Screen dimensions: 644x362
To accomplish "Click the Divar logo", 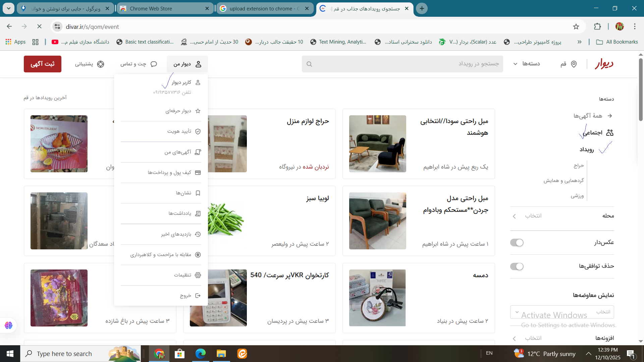I will point(604,64).
